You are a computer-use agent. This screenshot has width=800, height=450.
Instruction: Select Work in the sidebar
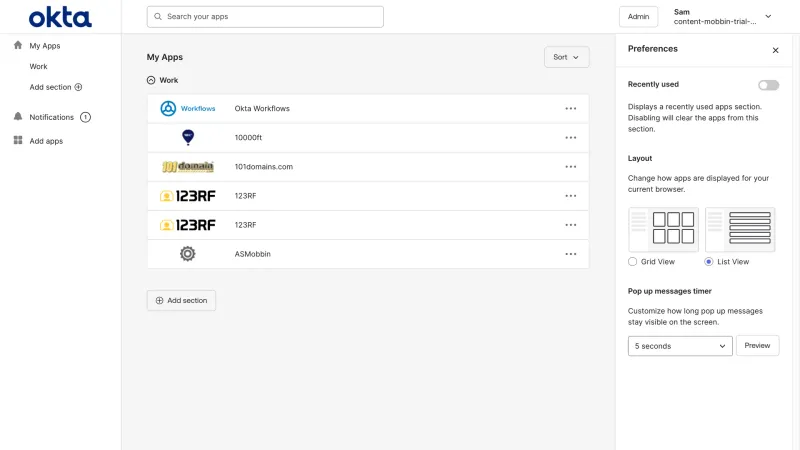[x=38, y=66]
